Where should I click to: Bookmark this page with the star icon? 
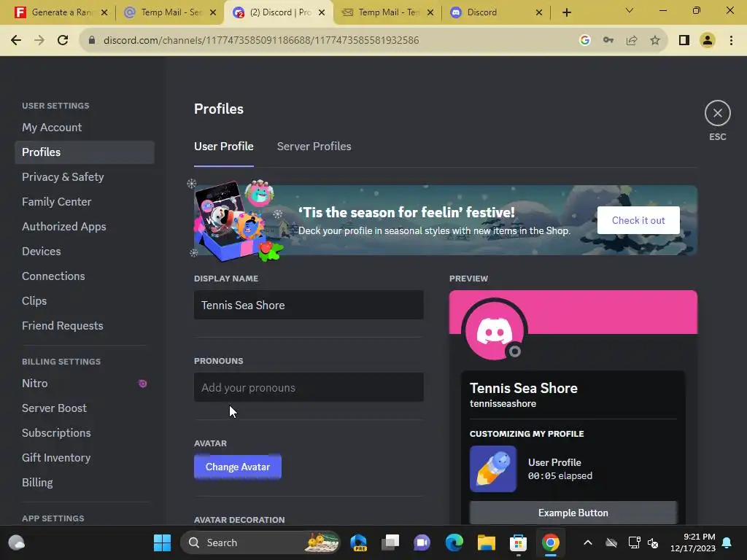tap(655, 40)
